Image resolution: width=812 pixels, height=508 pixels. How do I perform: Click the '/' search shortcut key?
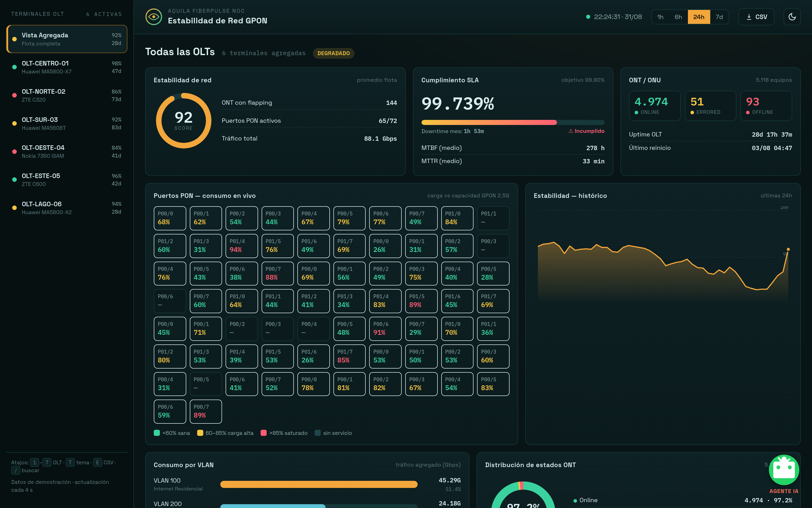(15, 470)
